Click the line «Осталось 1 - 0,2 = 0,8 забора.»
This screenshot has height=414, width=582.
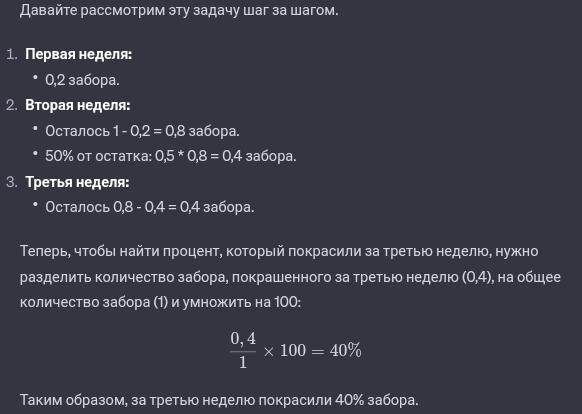pyautogui.click(x=143, y=131)
